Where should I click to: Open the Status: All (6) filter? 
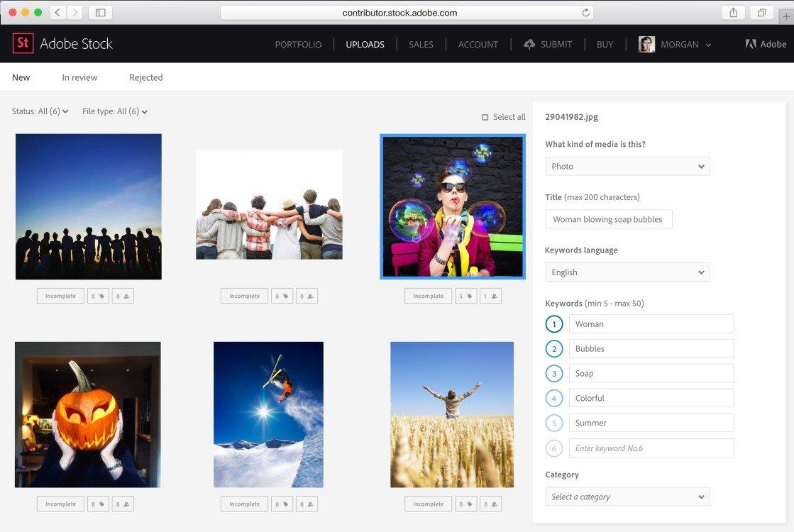[40, 111]
